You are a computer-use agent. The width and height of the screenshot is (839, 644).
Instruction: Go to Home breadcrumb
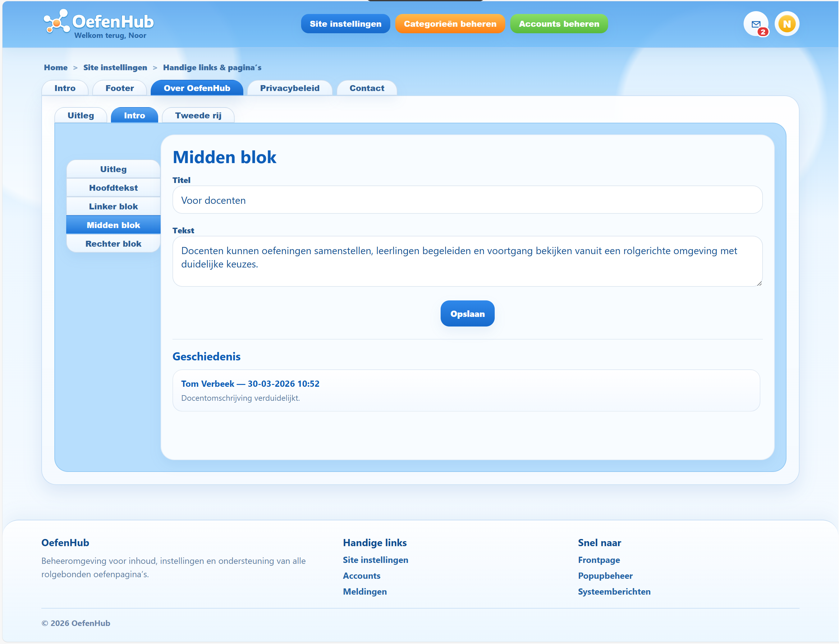[x=56, y=67]
